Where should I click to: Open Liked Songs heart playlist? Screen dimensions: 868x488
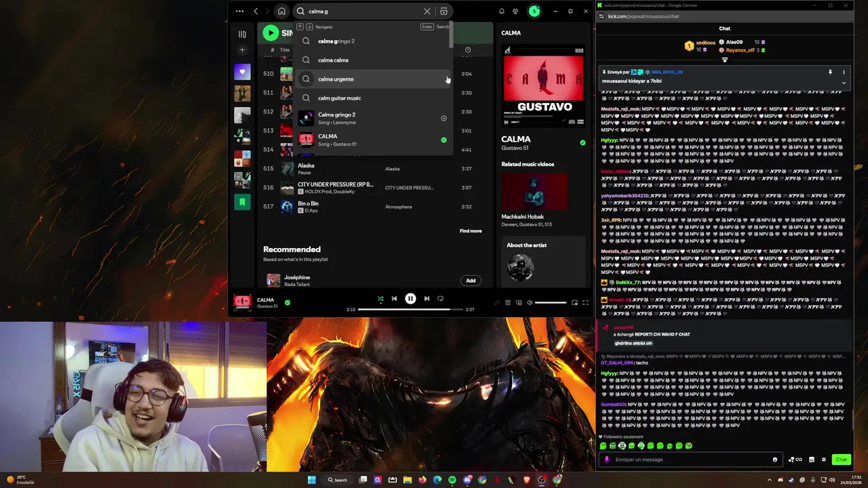[x=242, y=72]
